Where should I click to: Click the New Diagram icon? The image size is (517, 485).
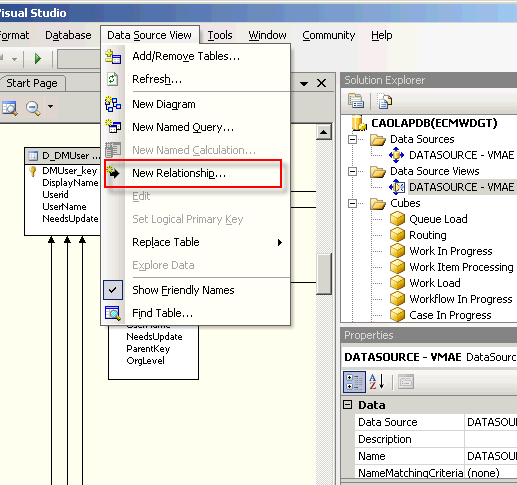point(113,104)
